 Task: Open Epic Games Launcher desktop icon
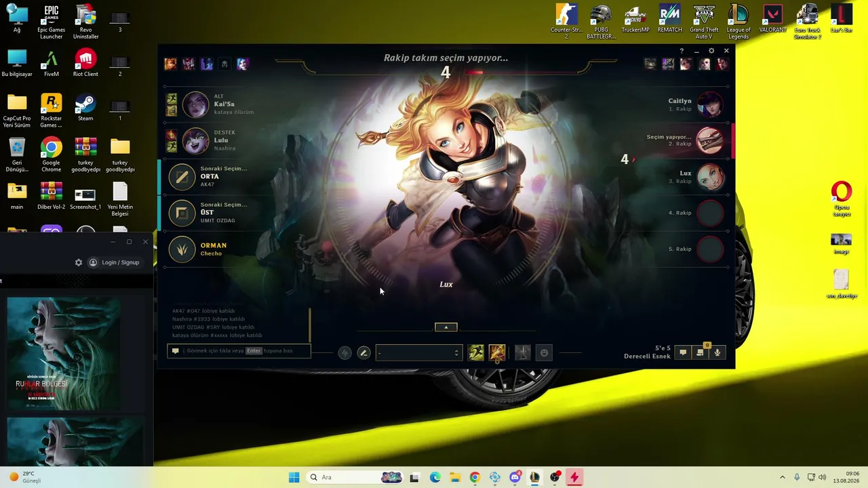pyautogui.click(x=51, y=22)
